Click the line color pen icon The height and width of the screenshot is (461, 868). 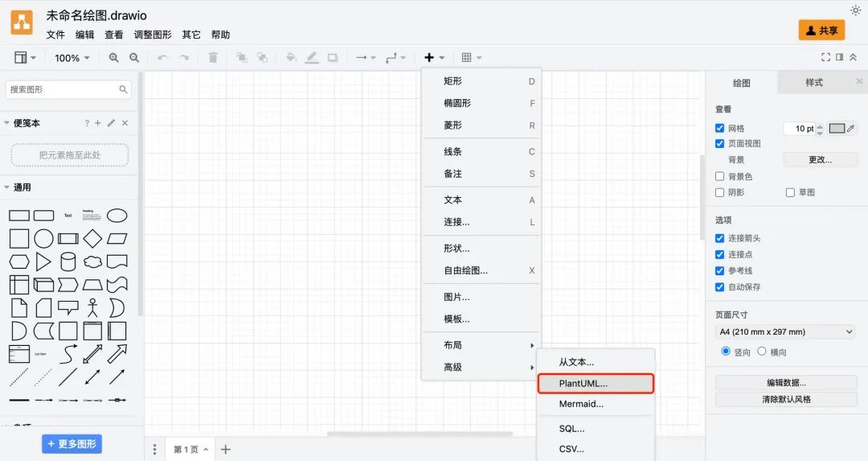[x=312, y=58]
